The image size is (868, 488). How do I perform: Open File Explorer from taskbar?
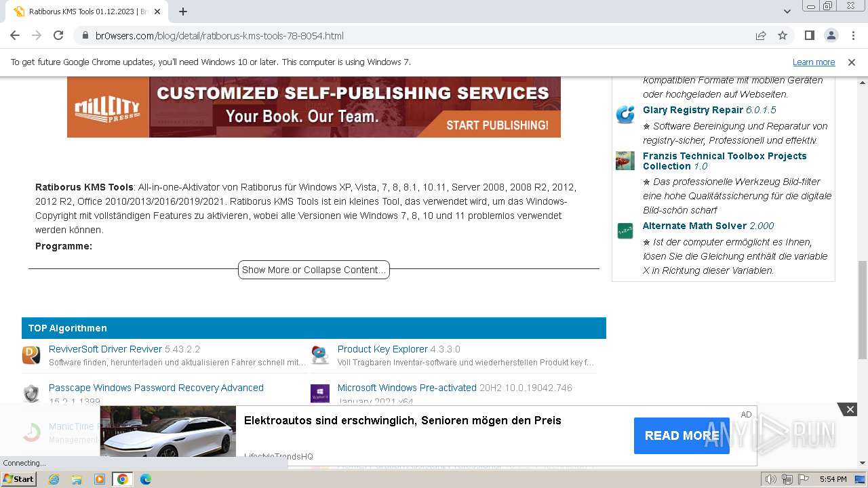77,479
